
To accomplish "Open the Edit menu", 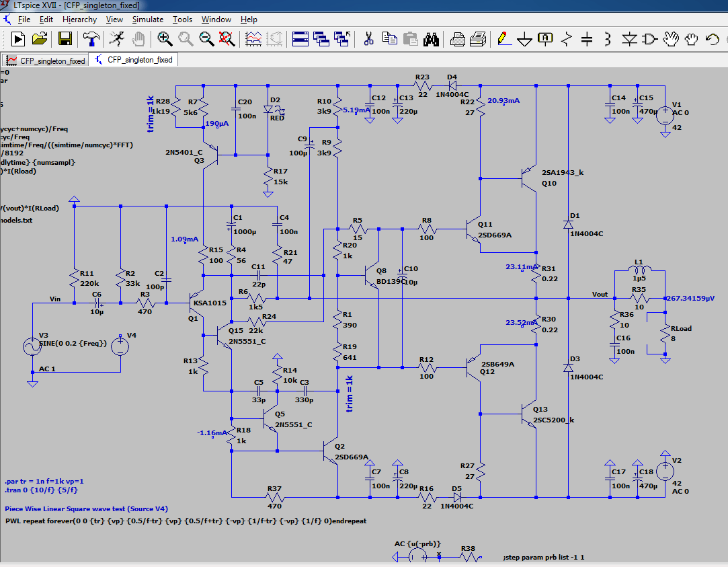I will coord(46,20).
